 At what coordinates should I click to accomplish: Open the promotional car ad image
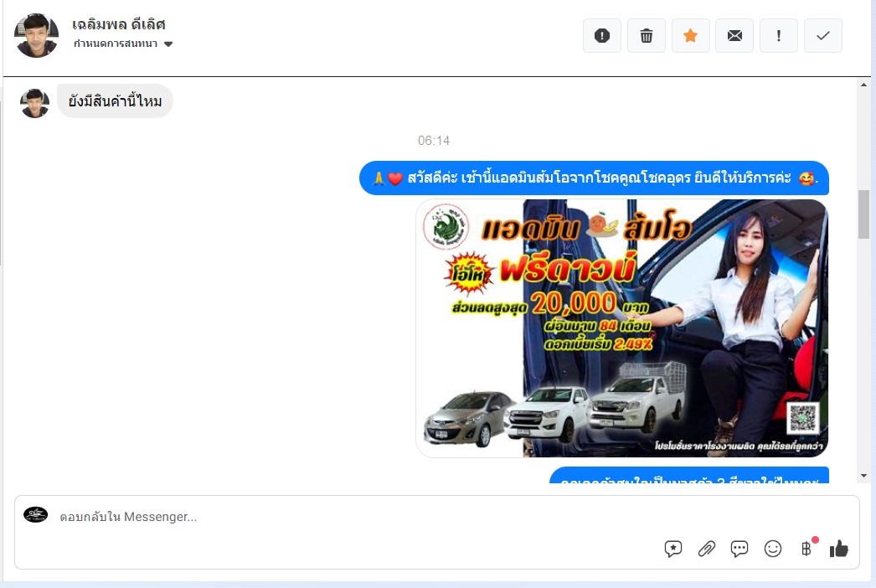(621, 328)
